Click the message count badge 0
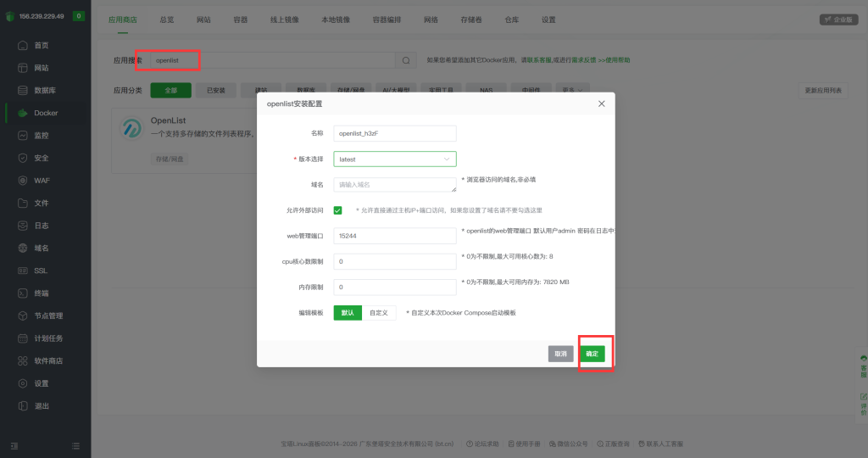Image resolution: width=868 pixels, height=458 pixels. click(x=79, y=16)
